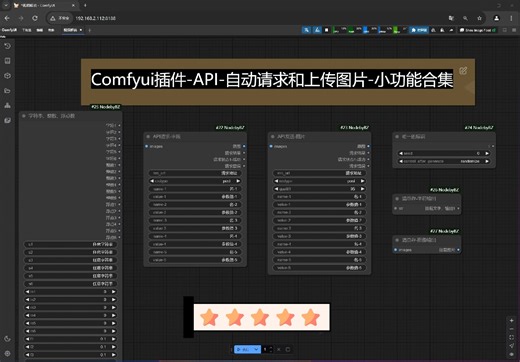Open the image gallery sidebar icon

[7, 120]
